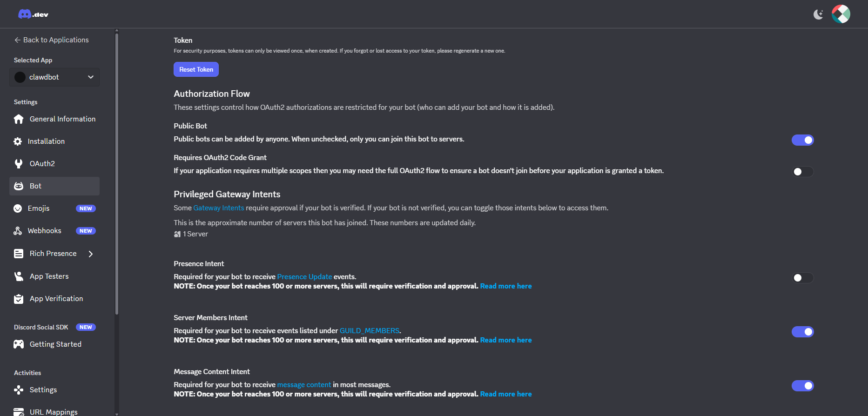Open the user profile avatar
Viewport: 868px width, 416px height.
tap(841, 14)
